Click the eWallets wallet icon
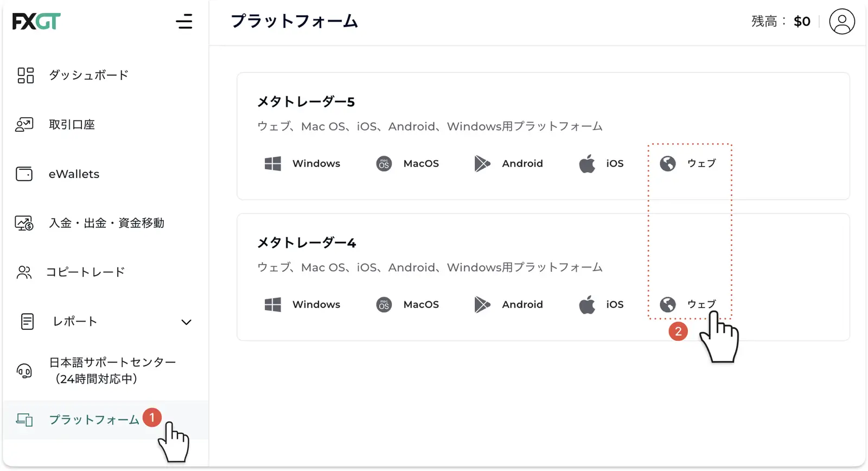 (x=24, y=174)
